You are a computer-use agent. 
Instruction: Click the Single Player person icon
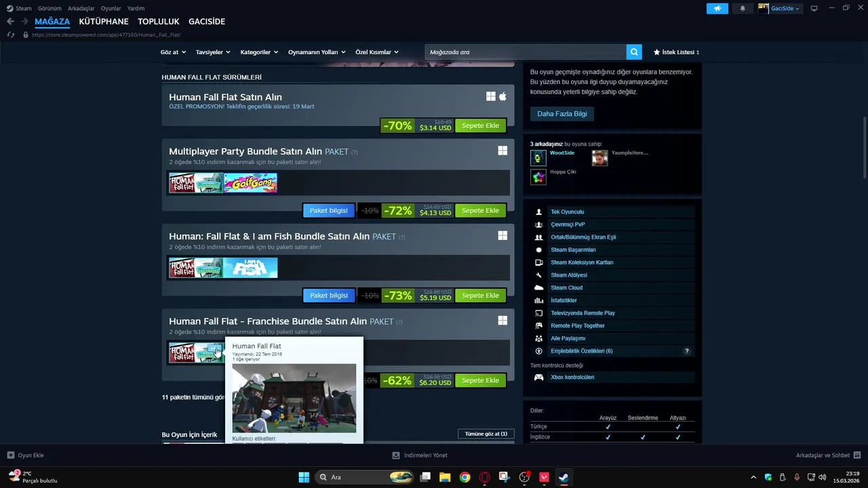point(538,212)
